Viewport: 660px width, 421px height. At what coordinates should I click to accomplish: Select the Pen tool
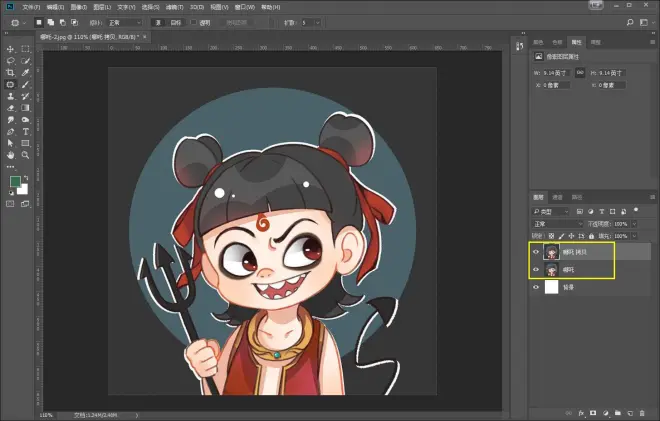11,132
